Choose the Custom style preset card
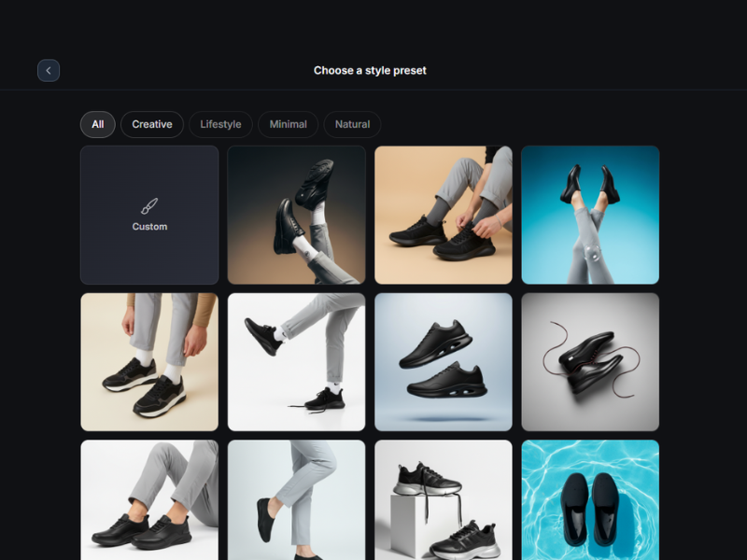The height and width of the screenshot is (560, 747). click(x=149, y=215)
